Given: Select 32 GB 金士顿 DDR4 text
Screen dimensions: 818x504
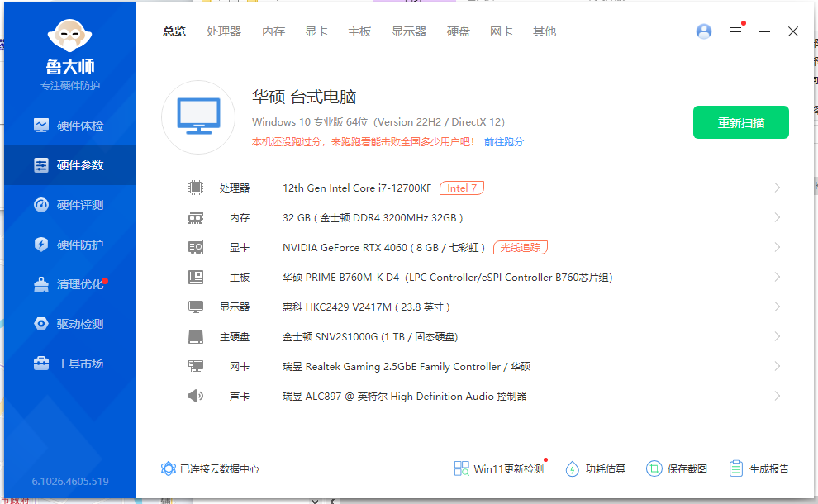Looking at the screenshot, I should pos(373,218).
